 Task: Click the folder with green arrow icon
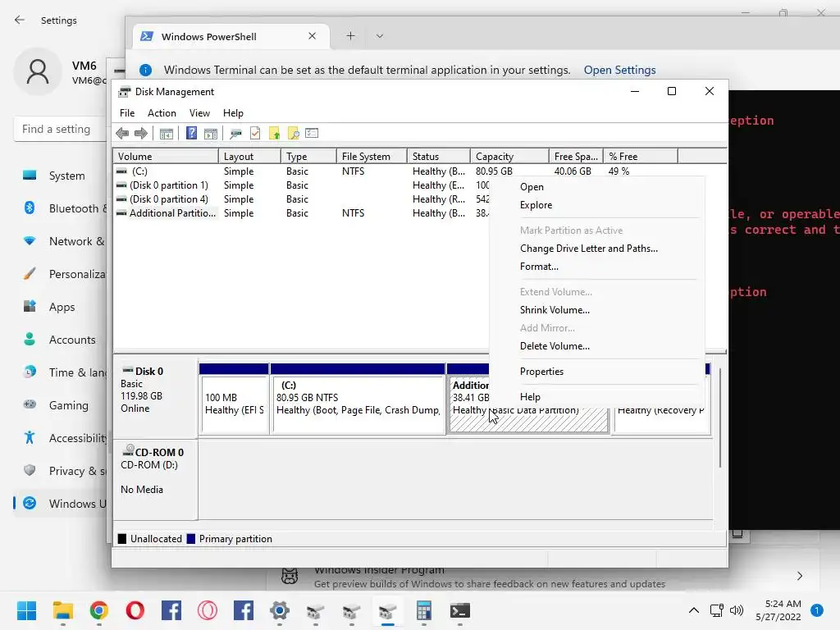(274, 134)
